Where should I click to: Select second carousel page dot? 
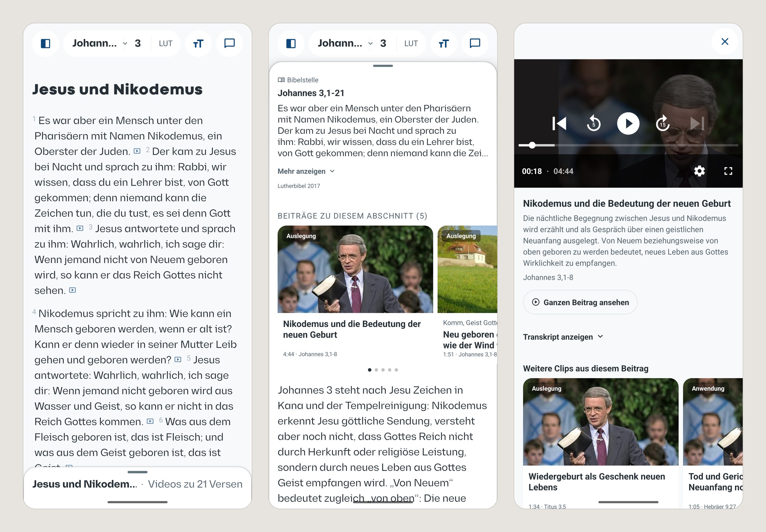pyautogui.click(x=376, y=370)
